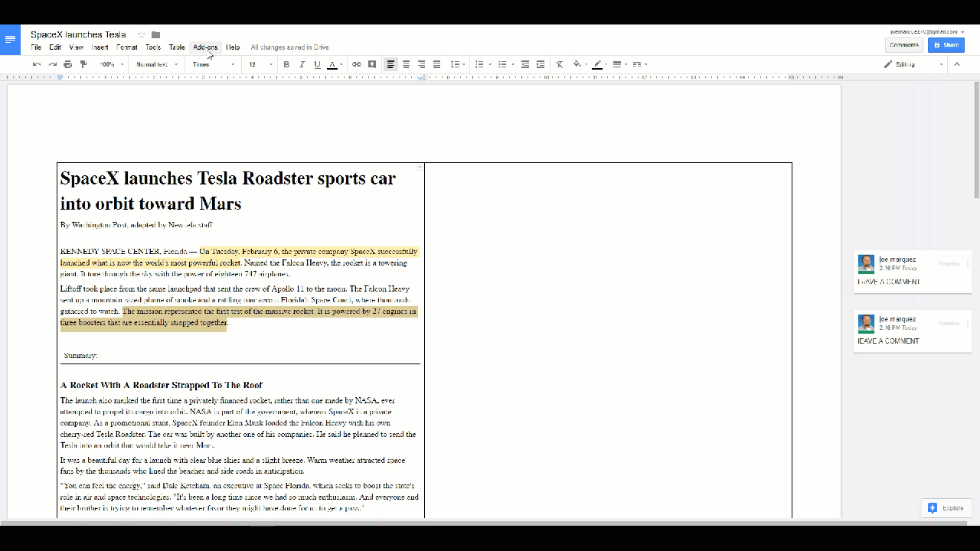Image resolution: width=980 pixels, height=551 pixels.
Task: Click the subheading A Rocket With A Roadster
Action: (162, 385)
